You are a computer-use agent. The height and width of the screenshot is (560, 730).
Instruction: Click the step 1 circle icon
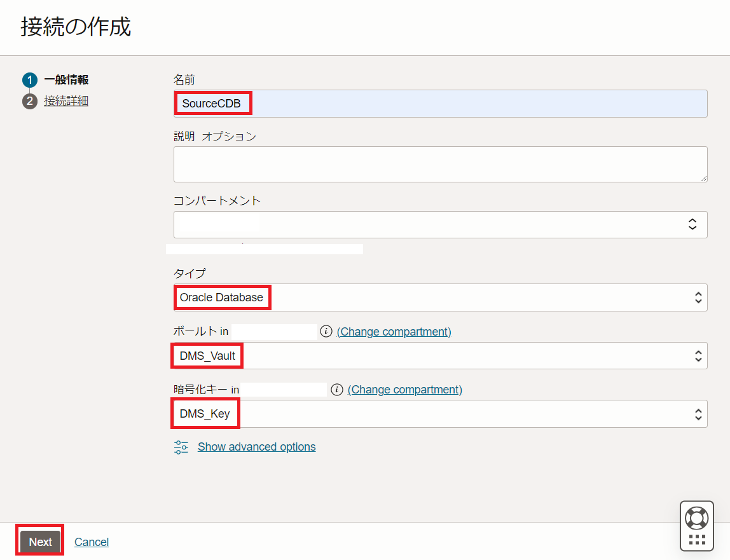30,80
